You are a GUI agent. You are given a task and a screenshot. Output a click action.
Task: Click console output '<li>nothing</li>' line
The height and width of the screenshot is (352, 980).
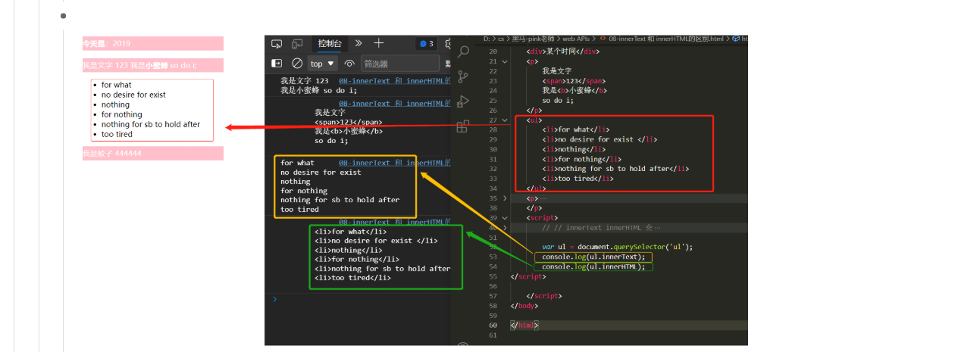click(x=349, y=250)
